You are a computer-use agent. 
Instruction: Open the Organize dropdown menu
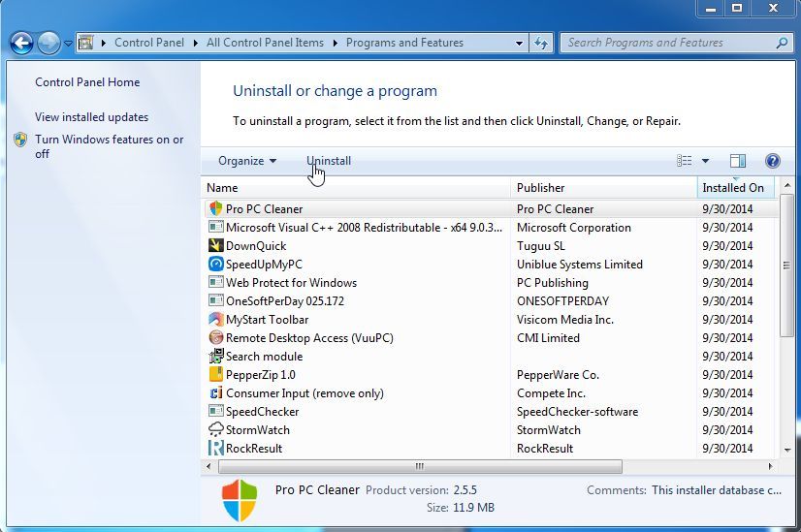point(246,161)
